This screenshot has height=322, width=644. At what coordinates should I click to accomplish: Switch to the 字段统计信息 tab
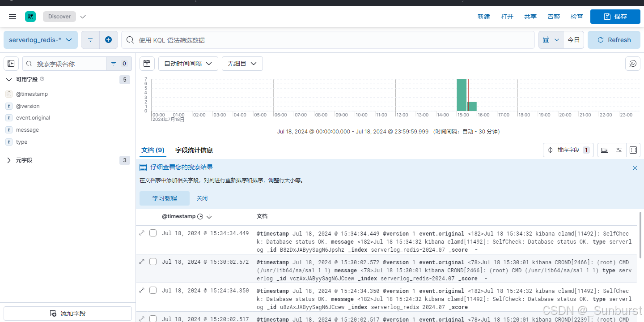tap(194, 150)
